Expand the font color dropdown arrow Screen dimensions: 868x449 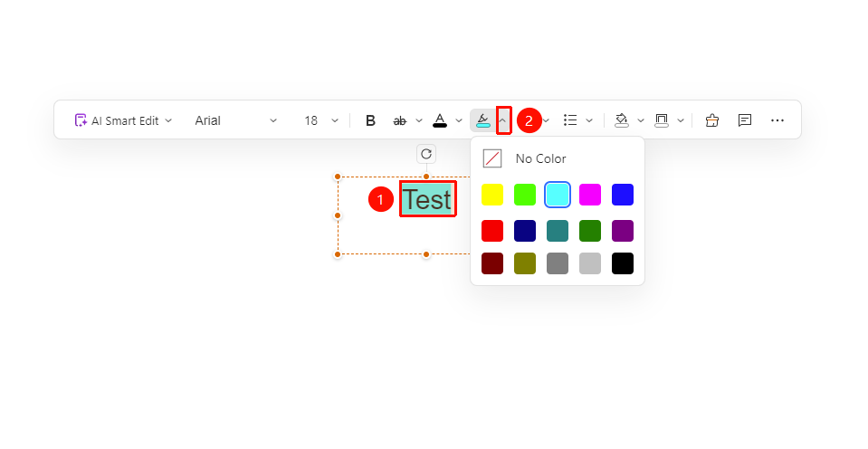pyautogui.click(x=459, y=120)
